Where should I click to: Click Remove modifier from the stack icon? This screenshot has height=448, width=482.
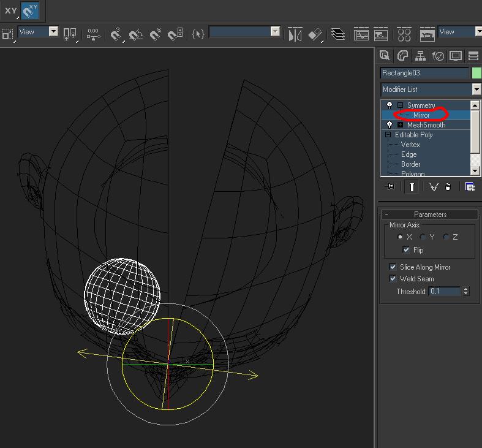pos(448,187)
